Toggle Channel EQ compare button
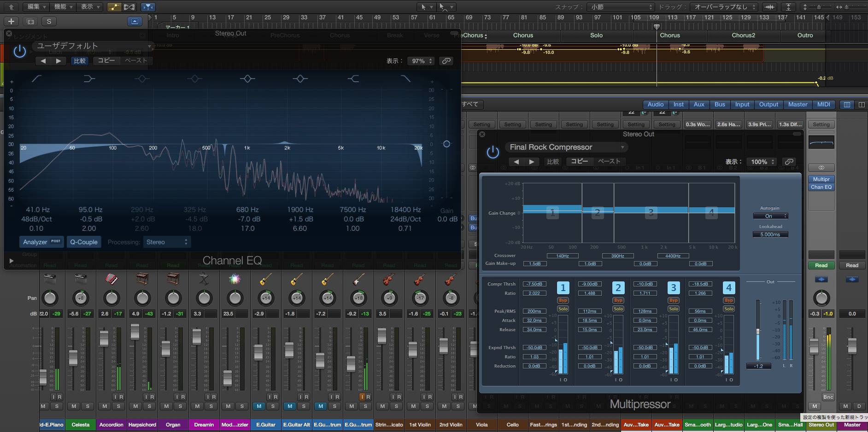The width and height of the screenshot is (868, 432). 80,61
